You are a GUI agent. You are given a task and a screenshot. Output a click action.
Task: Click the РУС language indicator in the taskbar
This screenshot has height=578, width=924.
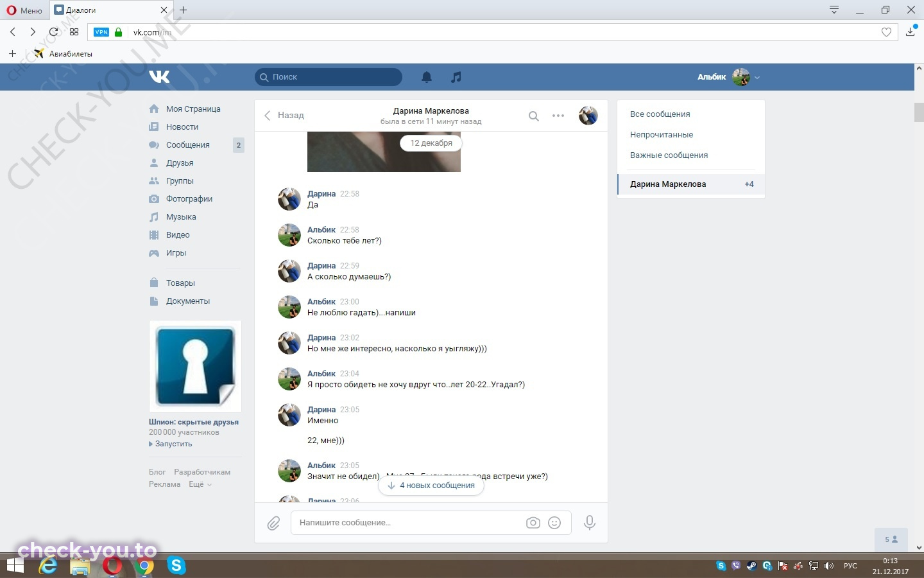(x=850, y=566)
